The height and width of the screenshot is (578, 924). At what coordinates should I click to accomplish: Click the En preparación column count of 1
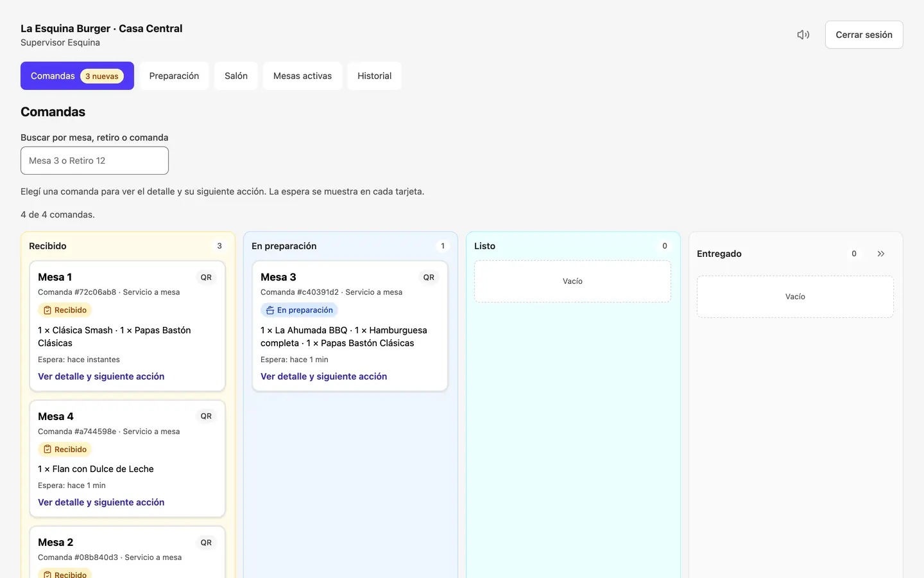tap(443, 246)
